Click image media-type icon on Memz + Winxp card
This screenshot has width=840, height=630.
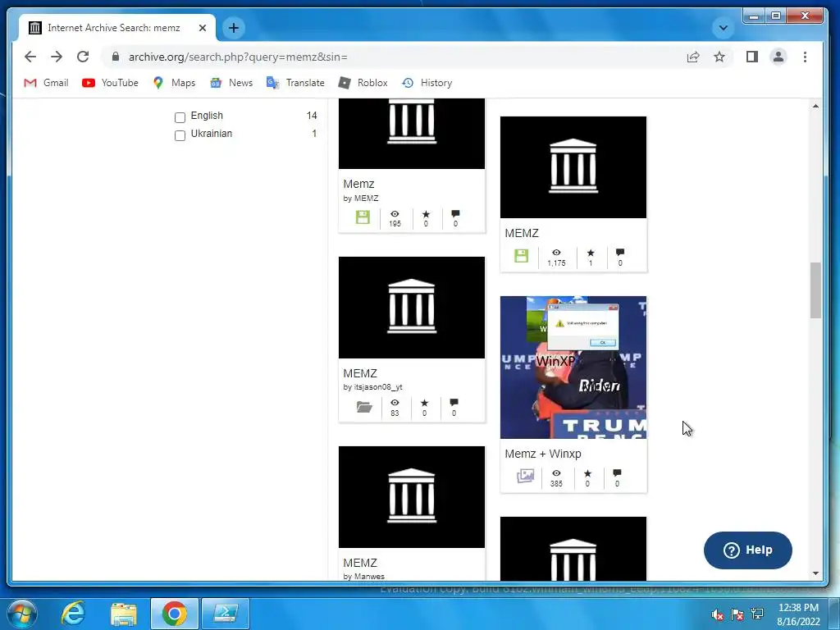click(526, 476)
